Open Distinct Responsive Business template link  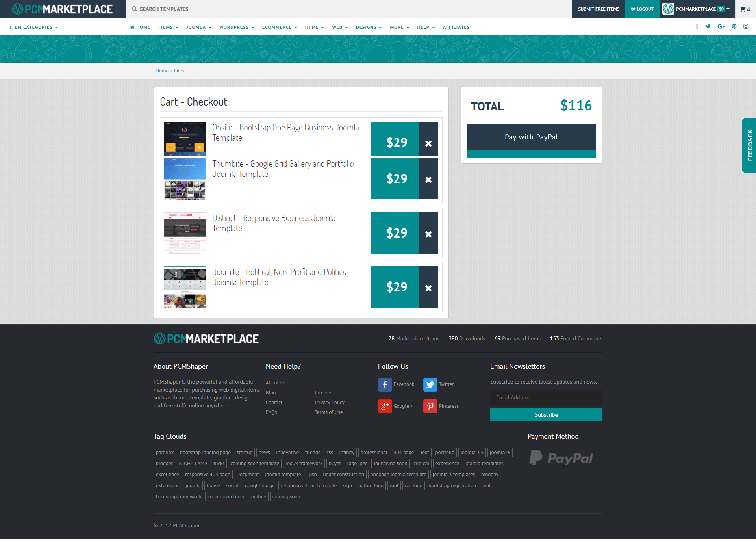pyautogui.click(x=274, y=223)
